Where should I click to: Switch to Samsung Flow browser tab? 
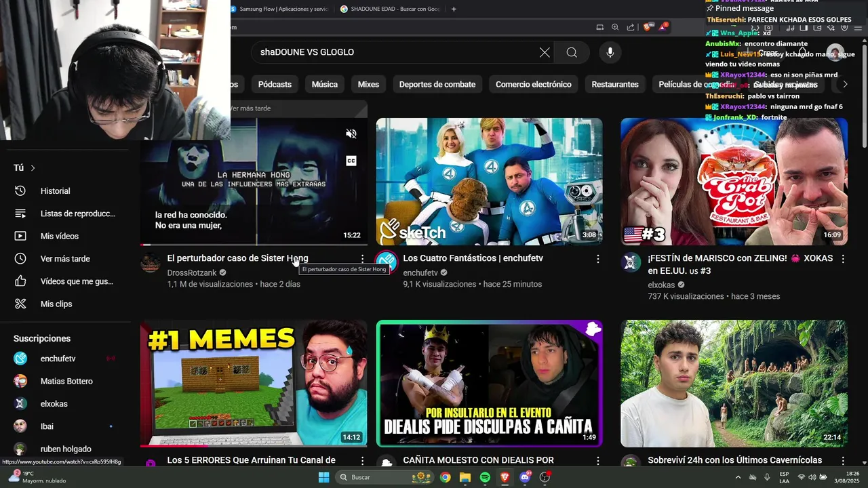click(279, 9)
